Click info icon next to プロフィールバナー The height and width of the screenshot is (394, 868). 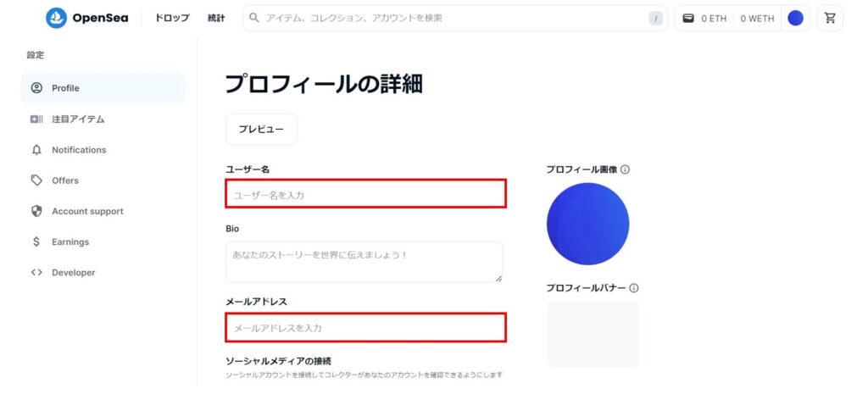pyautogui.click(x=634, y=288)
